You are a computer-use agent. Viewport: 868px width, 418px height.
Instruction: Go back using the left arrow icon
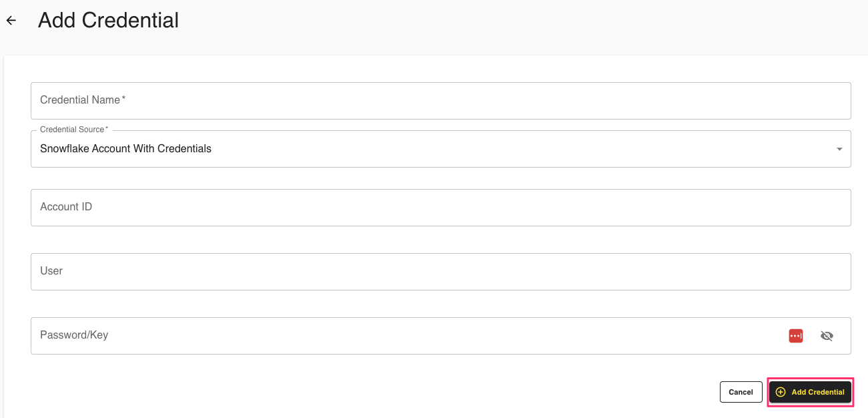pyautogui.click(x=11, y=21)
